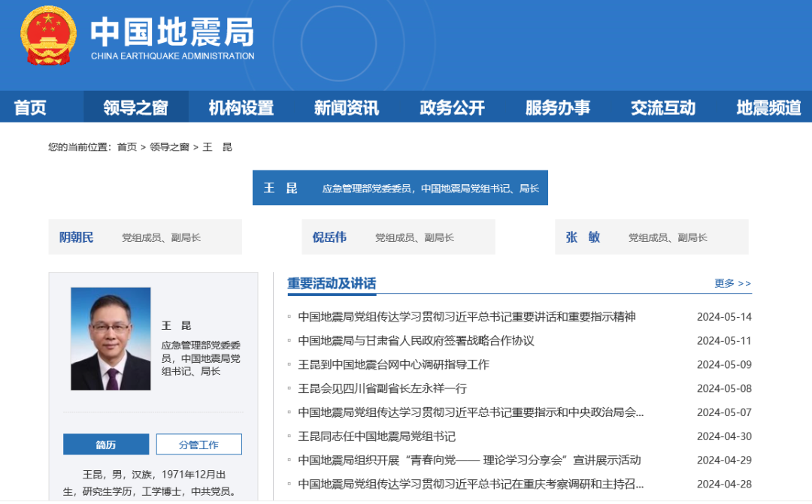The width and height of the screenshot is (812, 504).
Task: Click the date 2024-05-08
Action: tap(724, 388)
